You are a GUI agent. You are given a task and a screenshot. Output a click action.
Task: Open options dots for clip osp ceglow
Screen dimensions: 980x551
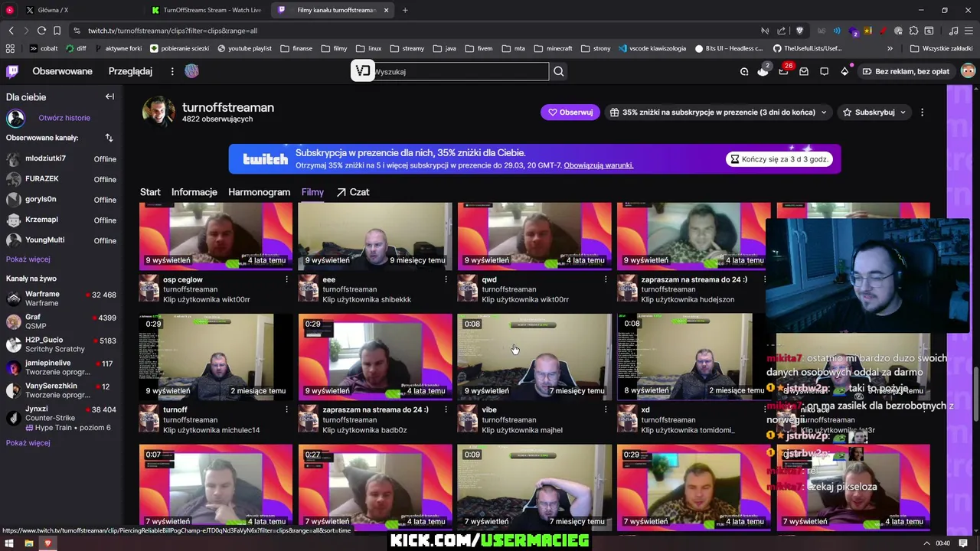point(286,279)
